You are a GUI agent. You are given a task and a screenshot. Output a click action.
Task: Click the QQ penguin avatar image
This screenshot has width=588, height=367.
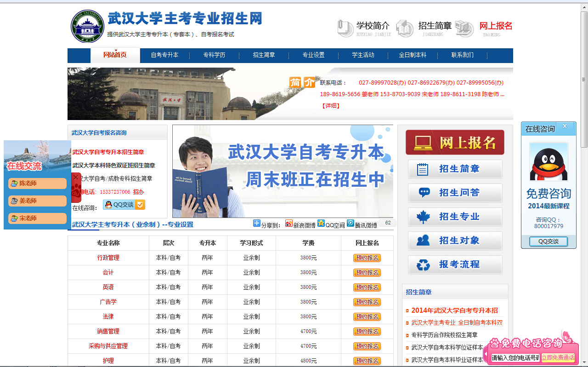tap(548, 162)
